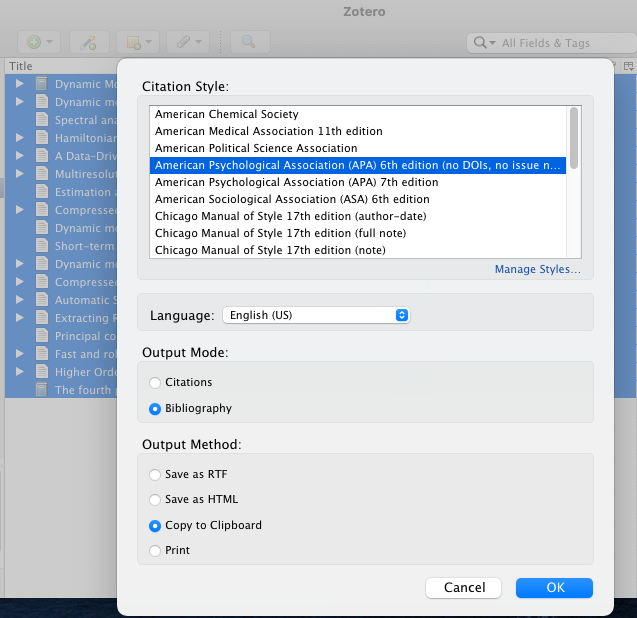This screenshot has width=637, height=618.
Task: Expand the Dynamic Mo book item row
Action: [x=20, y=84]
